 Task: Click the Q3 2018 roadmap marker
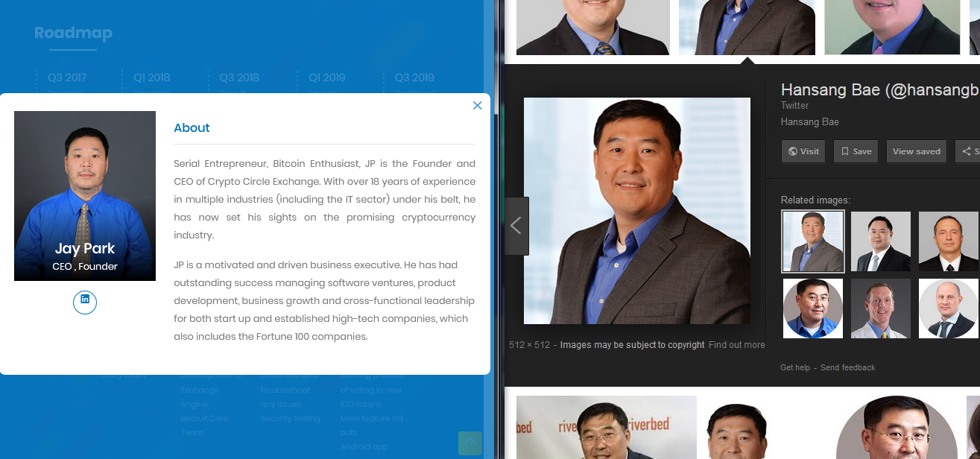[x=239, y=77]
